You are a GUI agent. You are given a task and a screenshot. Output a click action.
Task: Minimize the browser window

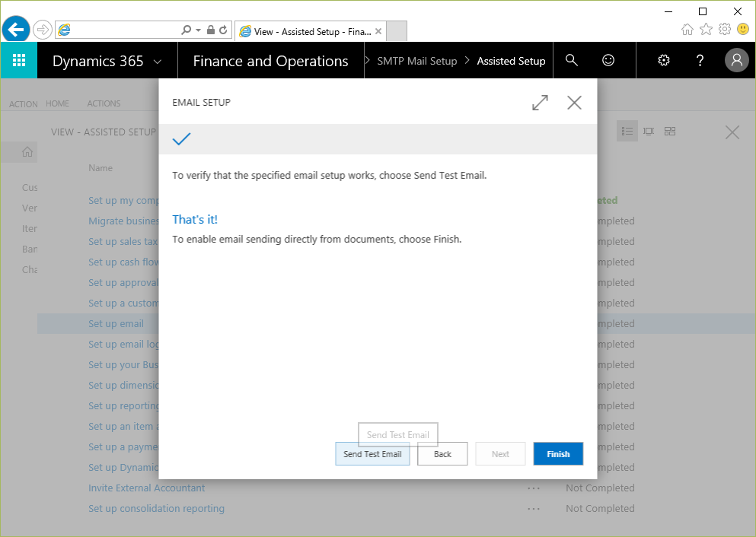point(668,11)
